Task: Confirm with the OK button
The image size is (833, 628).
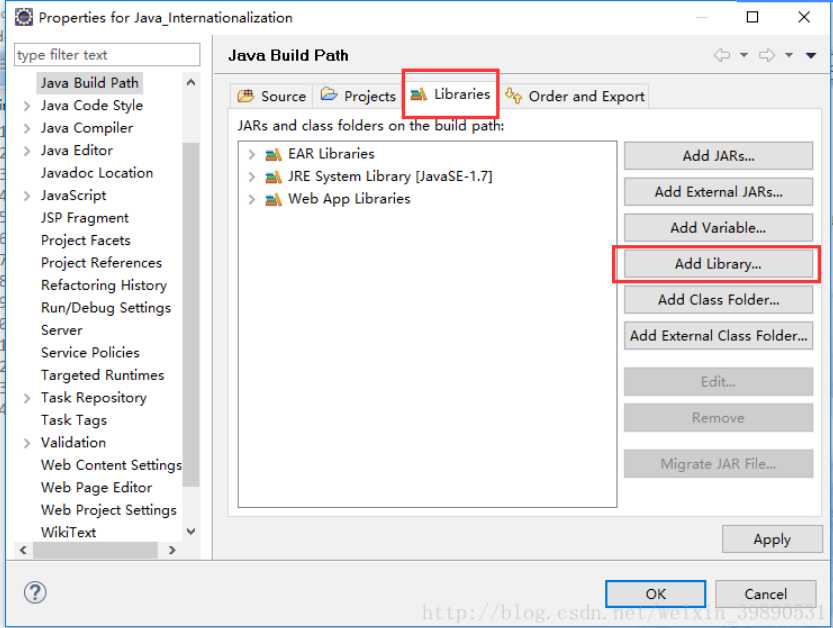Action: pyautogui.click(x=656, y=593)
